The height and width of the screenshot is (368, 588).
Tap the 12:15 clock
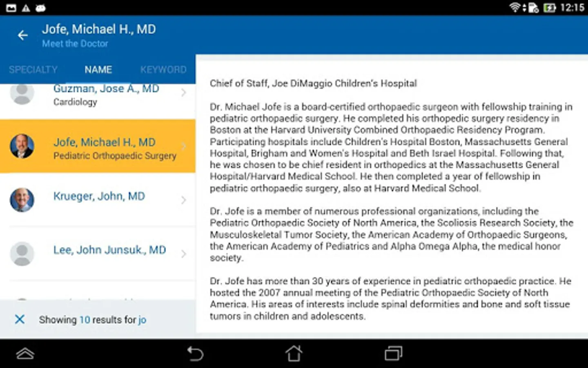pyautogui.click(x=572, y=7)
